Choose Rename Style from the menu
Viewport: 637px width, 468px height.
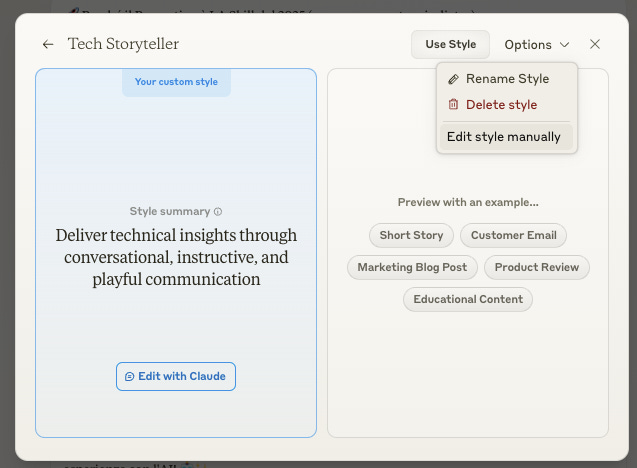coord(506,79)
